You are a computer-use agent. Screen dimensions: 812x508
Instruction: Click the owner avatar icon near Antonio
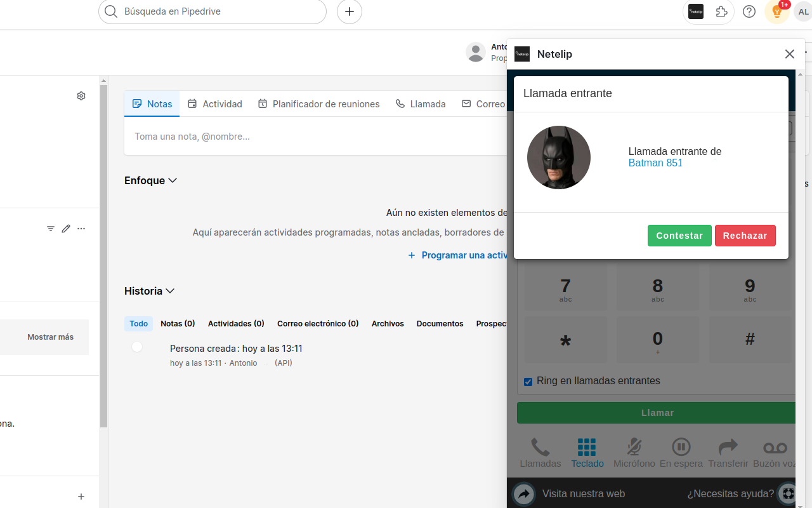click(476, 52)
